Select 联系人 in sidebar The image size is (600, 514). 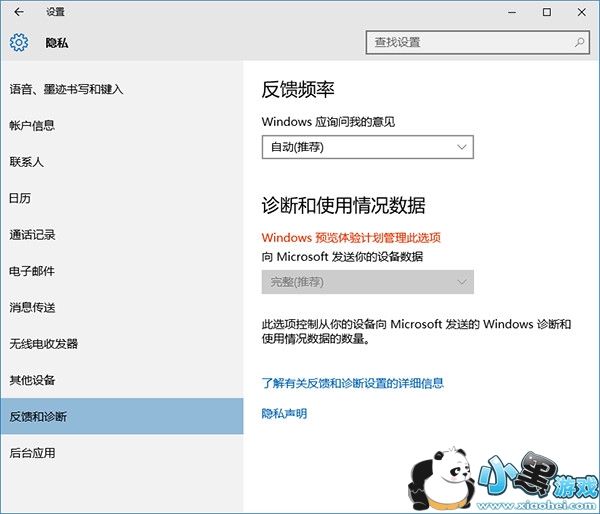(x=122, y=162)
